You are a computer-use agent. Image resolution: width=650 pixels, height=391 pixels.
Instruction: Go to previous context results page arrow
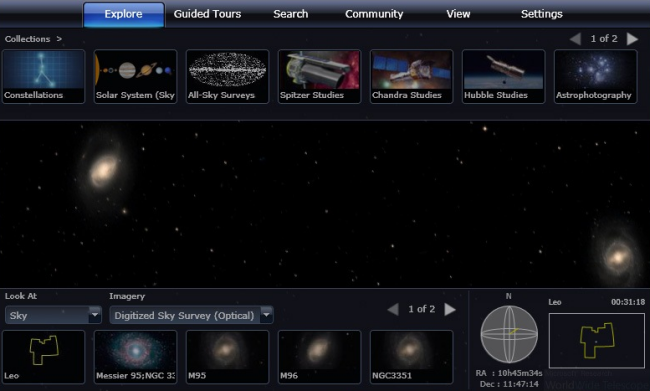[x=393, y=309]
